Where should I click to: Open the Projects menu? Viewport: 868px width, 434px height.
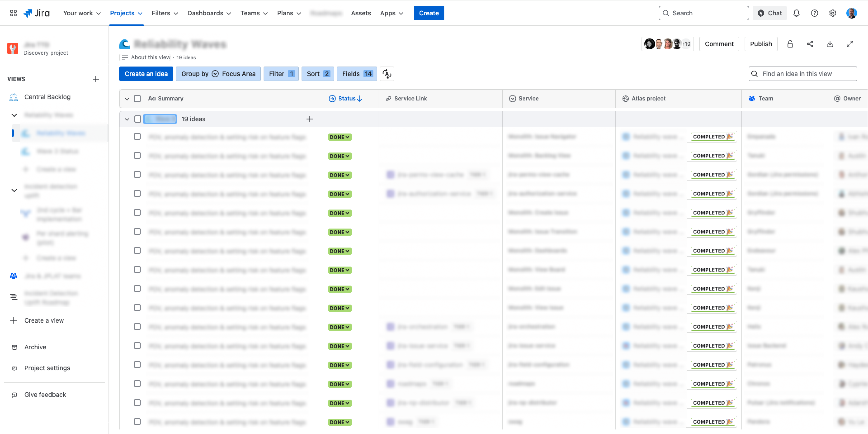click(126, 13)
